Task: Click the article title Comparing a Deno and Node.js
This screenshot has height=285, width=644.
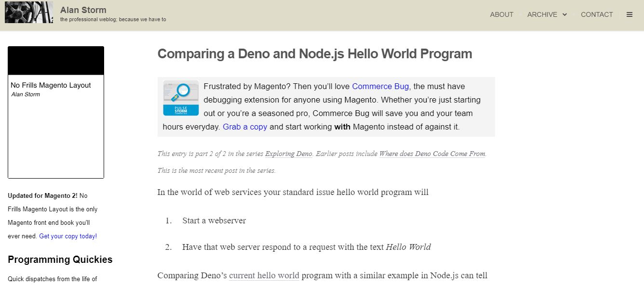Action: pos(315,53)
